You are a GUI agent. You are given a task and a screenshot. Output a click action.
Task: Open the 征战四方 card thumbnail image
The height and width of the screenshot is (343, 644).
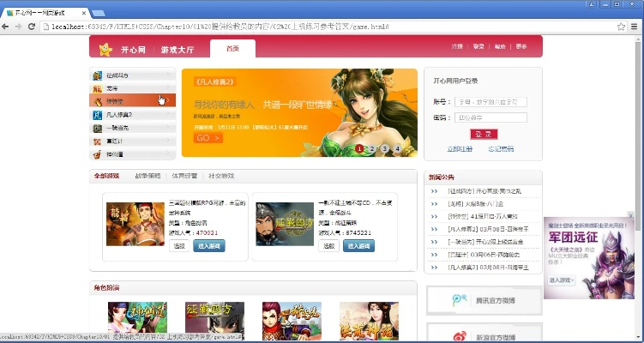[285, 224]
